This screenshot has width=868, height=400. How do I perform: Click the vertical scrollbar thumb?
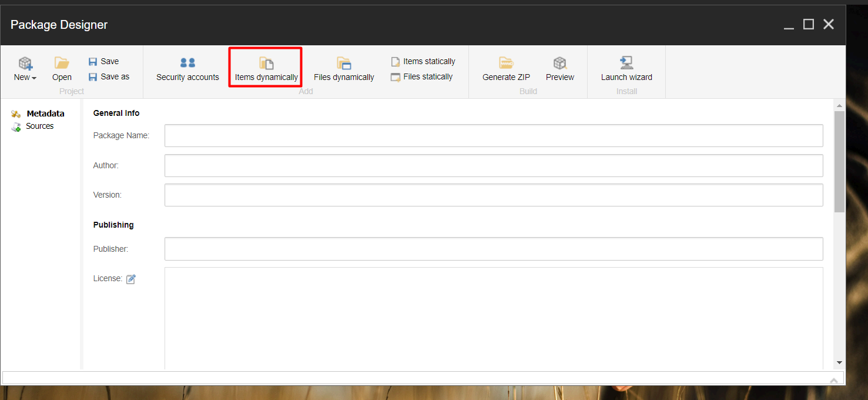[839, 161]
